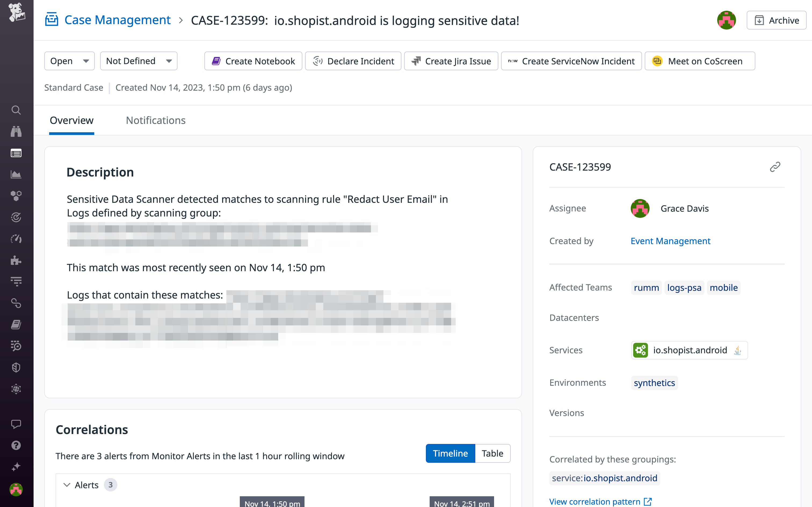Open the Event Management link
The image size is (812, 507).
670,241
